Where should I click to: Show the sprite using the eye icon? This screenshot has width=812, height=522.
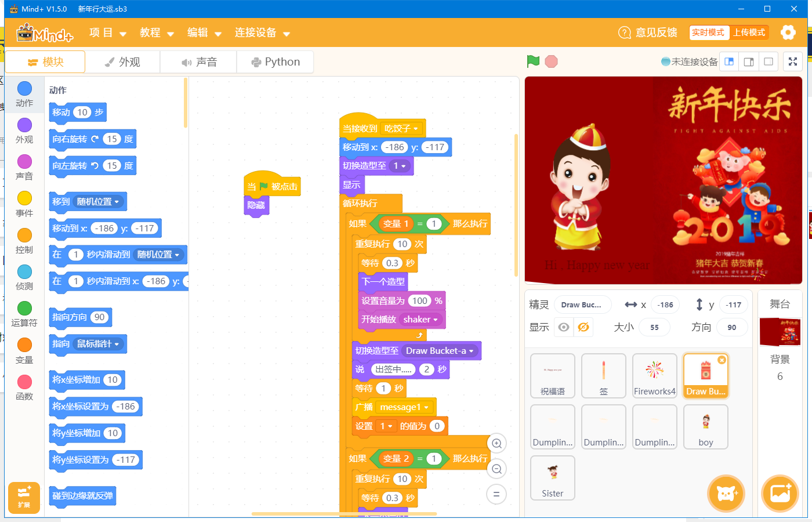tap(563, 327)
